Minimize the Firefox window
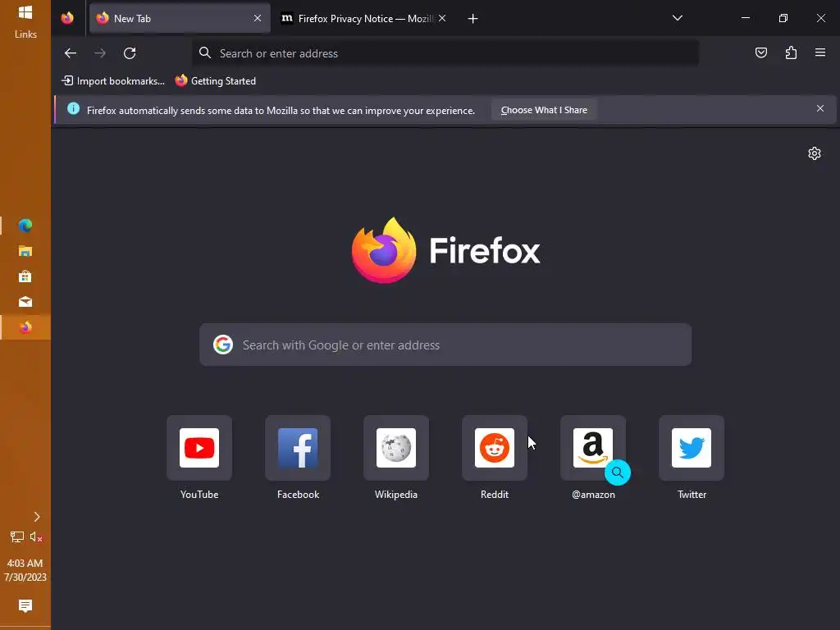Screen dimensions: 840x630 pos(745,18)
